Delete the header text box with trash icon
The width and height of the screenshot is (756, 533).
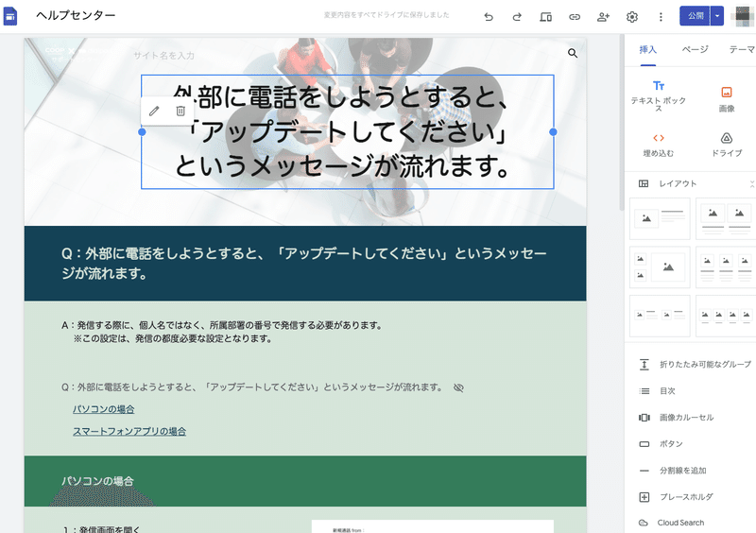coord(180,111)
